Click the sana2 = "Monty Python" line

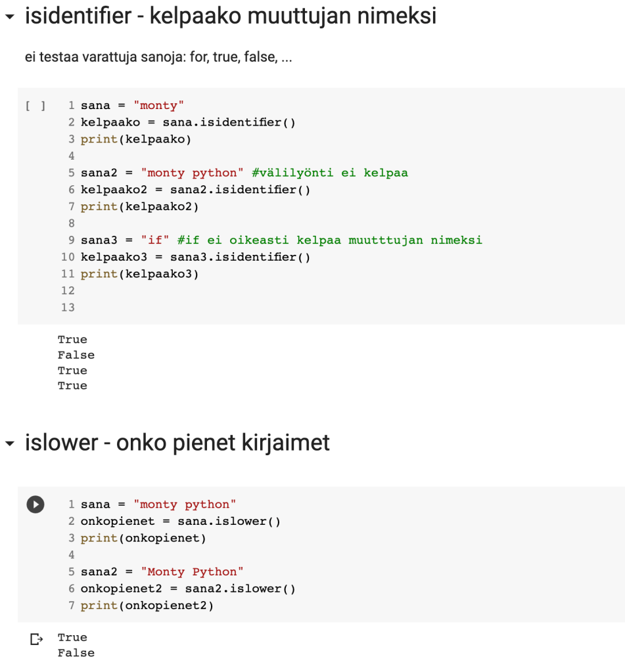(162, 571)
